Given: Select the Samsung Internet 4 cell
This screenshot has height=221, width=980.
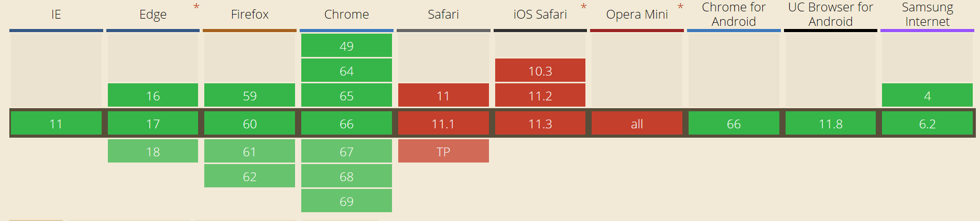Looking at the screenshot, I should (x=927, y=95).
